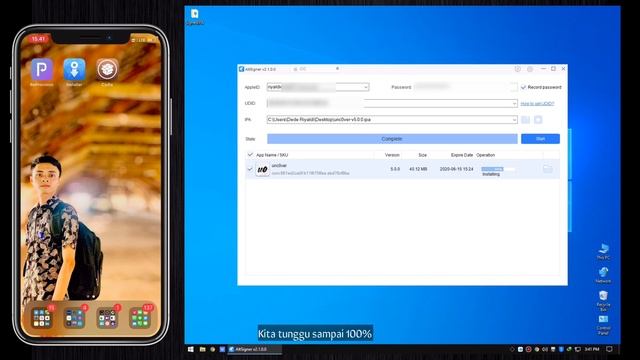640x360 pixels.
Task: Click the Operation column header
Action: click(x=485, y=155)
